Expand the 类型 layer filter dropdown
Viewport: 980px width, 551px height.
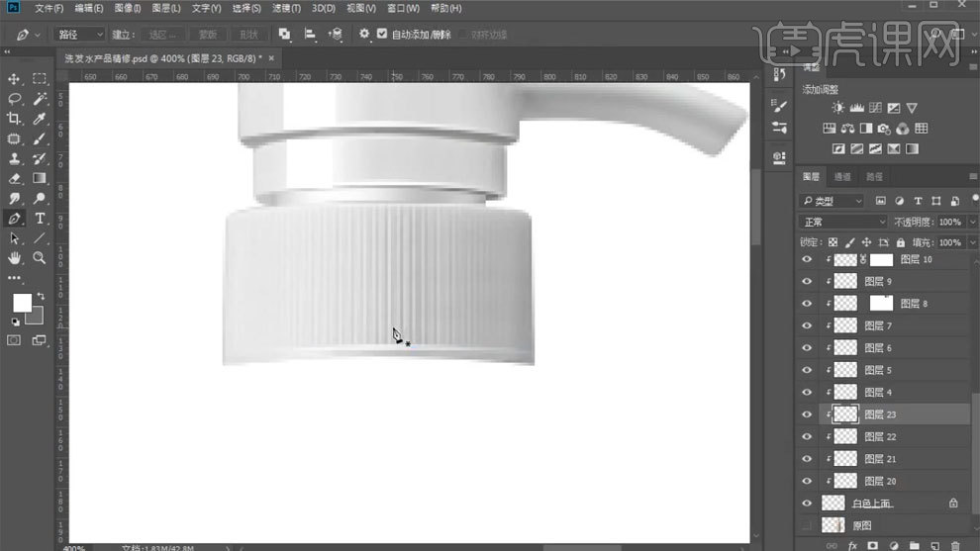tap(832, 201)
